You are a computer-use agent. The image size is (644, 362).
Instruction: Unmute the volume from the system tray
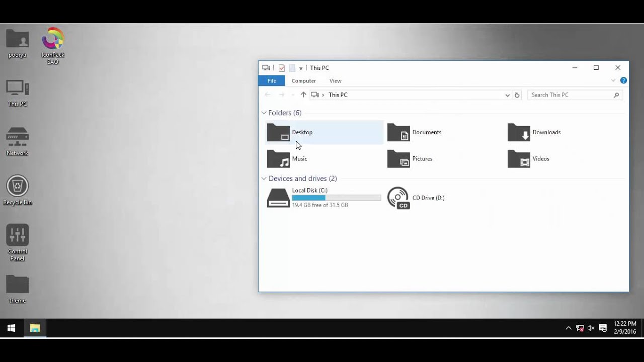tap(590, 328)
